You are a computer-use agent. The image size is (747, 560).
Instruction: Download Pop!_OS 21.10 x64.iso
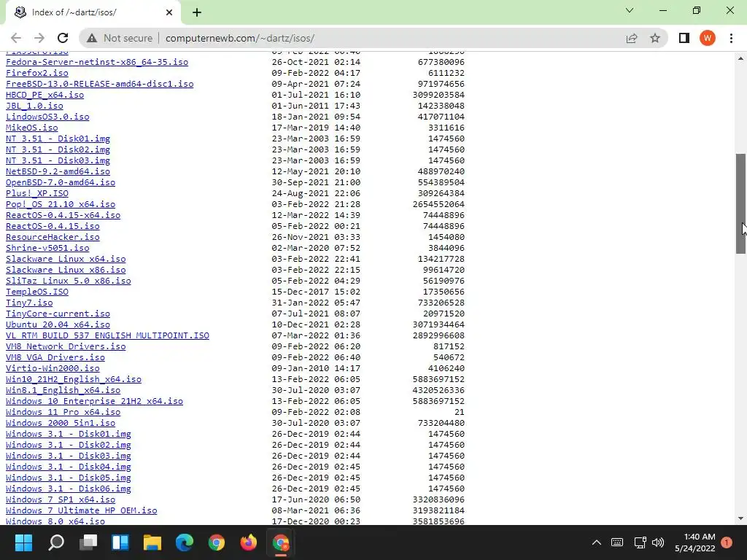pos(61,204)
